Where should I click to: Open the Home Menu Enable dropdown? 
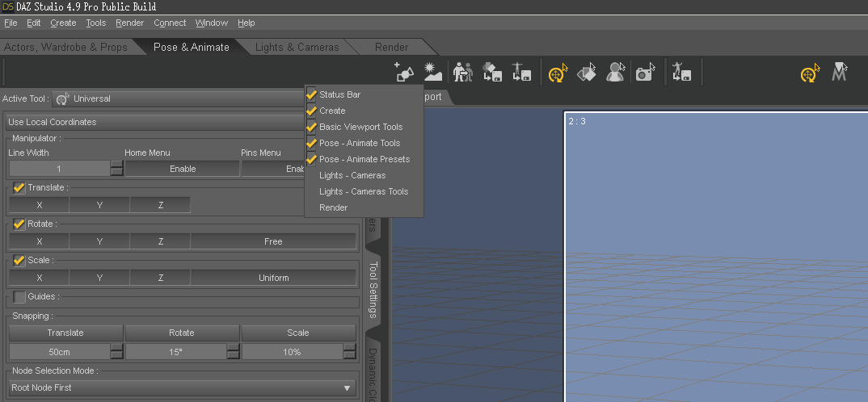coord(183,169)
